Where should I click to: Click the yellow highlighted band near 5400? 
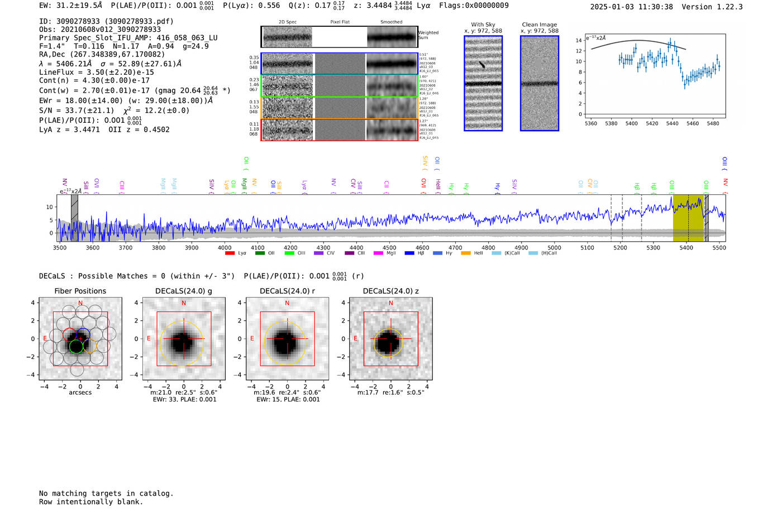(688, 218)
